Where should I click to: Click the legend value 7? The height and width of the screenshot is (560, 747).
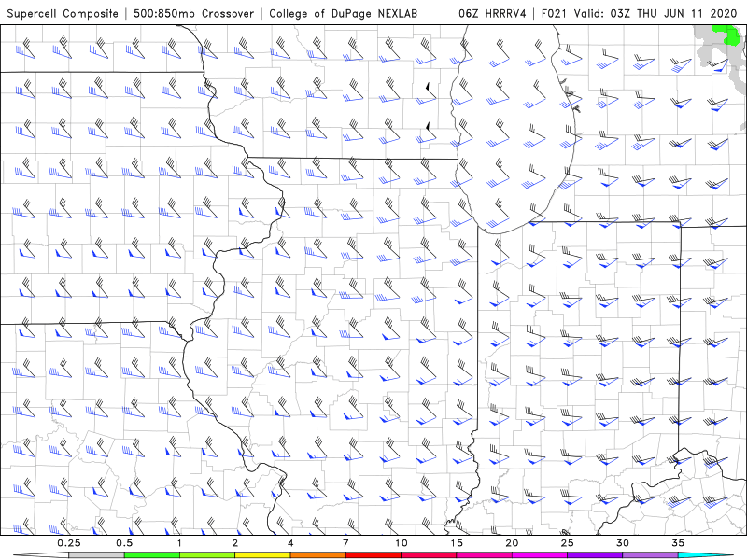pyautogui.click(x=345, y=543)
